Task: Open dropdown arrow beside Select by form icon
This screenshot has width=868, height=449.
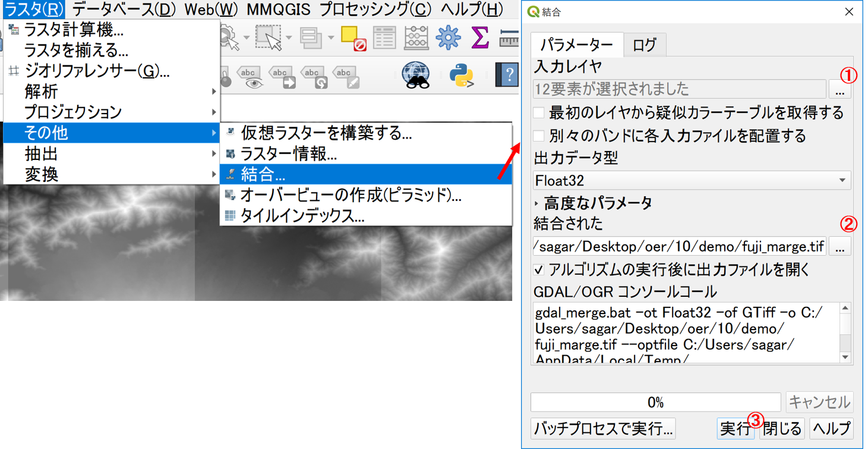Action: click(331, 38)
